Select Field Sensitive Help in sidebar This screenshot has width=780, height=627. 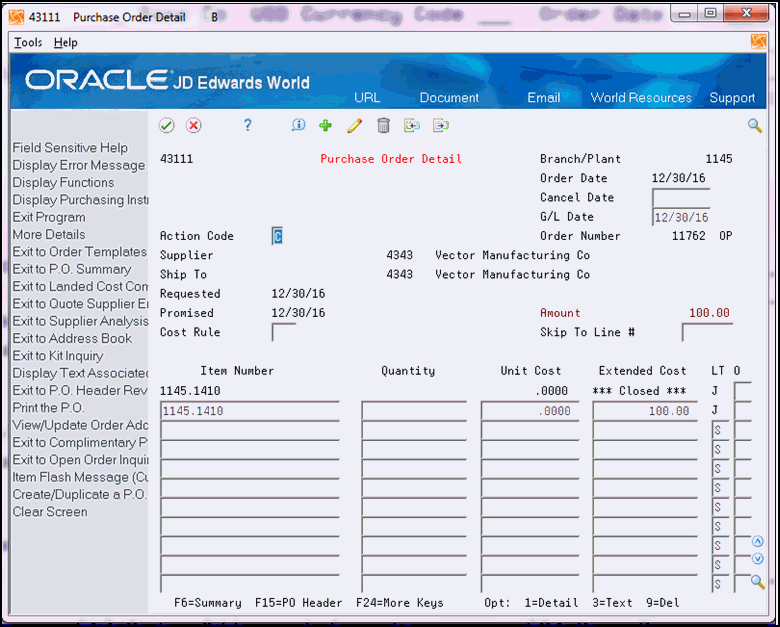point(70,148)
